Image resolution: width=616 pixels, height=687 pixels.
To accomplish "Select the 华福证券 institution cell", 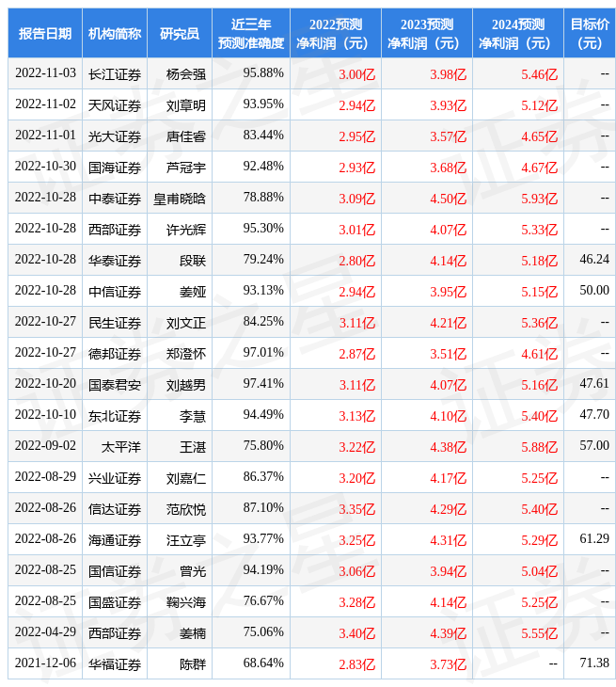I will (115, 664).
